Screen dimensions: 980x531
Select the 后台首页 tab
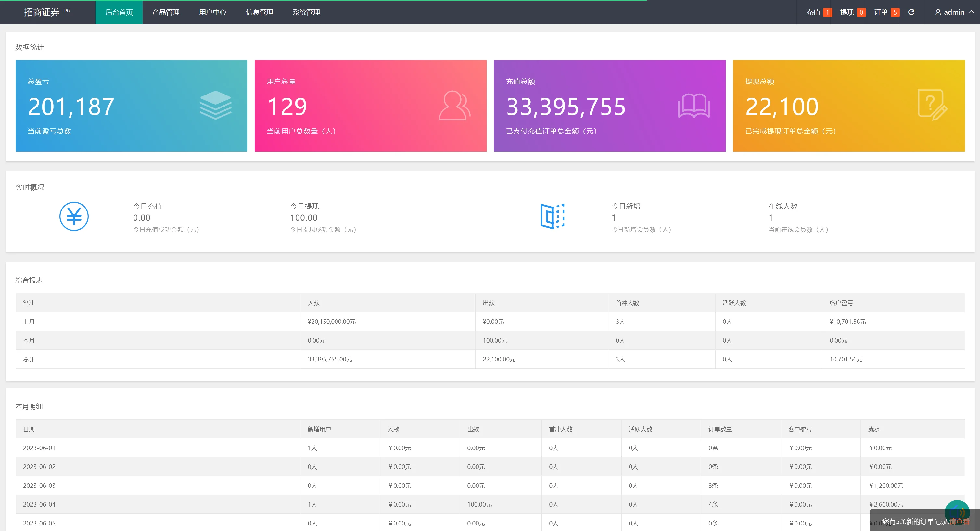pos(119,12)
